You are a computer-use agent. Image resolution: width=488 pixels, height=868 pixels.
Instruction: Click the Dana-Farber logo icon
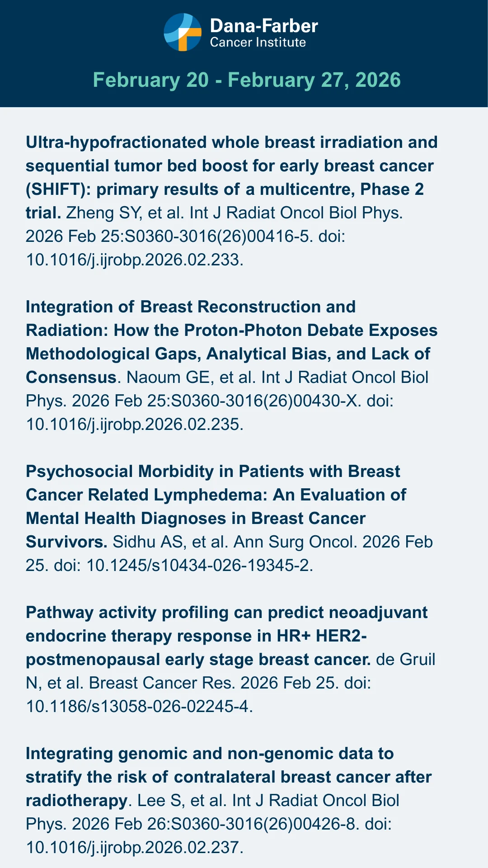[x=183, y=32]
